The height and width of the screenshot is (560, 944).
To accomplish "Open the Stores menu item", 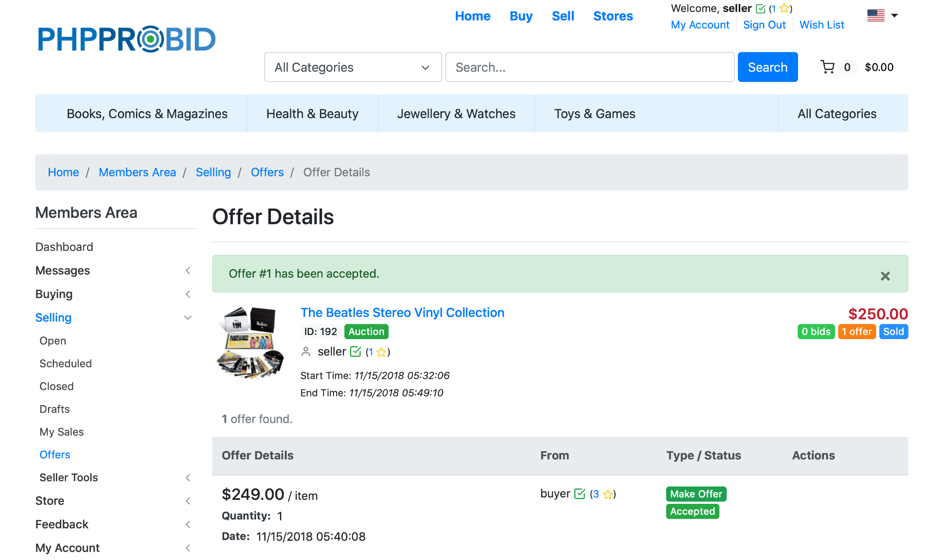I will [x=613, y=16].
